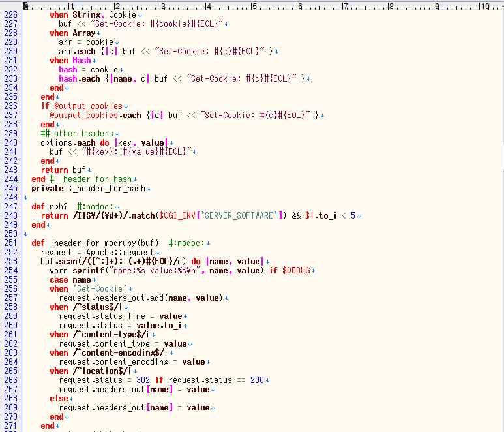
Task: Click 'request.headers_out.add(name, value)' call
Action: click(141, 298)
